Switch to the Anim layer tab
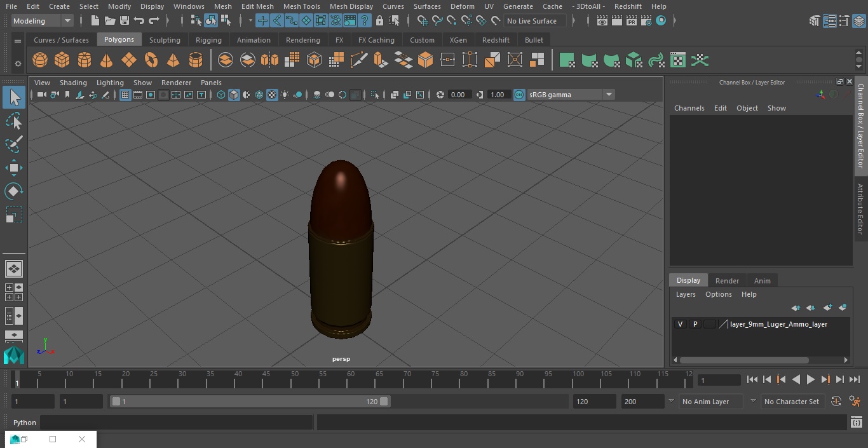This screenshot has width=868, height=448. pyautogui.click(x=762, y=281)
